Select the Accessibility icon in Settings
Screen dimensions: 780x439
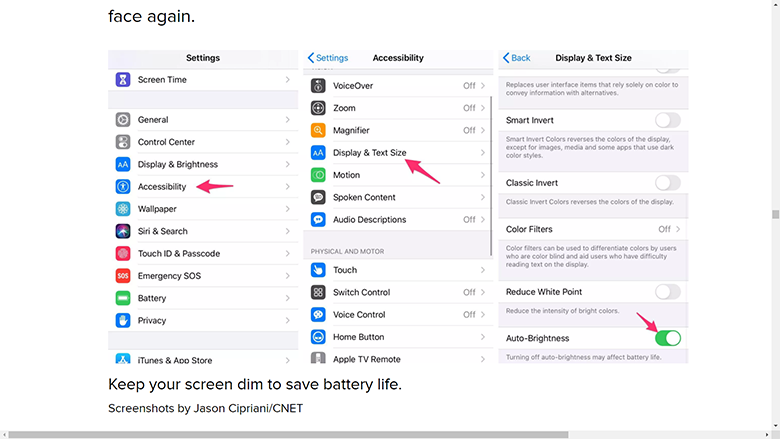(123, 187)
